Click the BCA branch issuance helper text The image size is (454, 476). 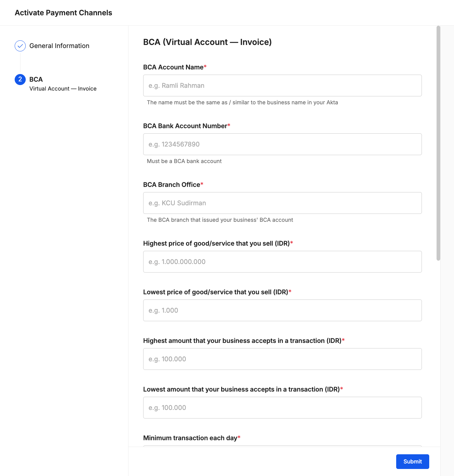click(x=220, y=220)
